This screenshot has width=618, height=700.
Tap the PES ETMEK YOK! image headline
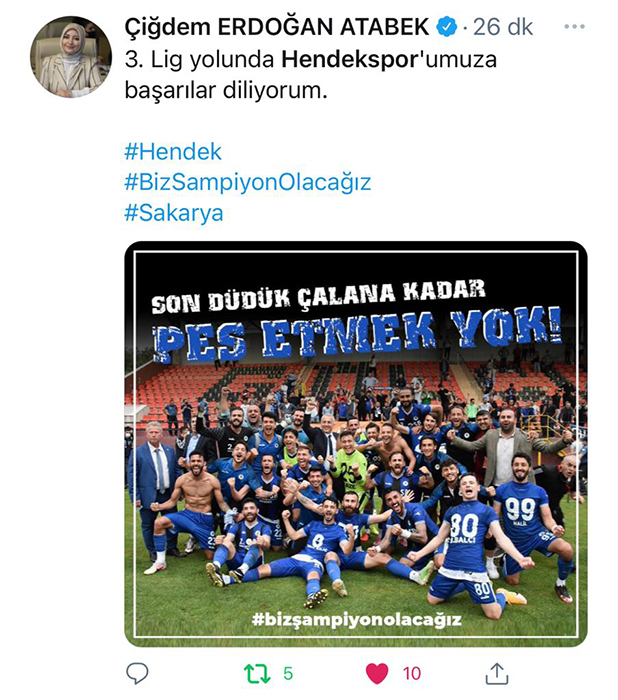point(356,333)
